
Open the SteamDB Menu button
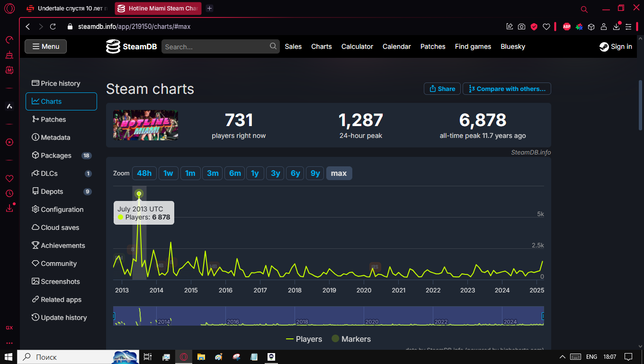click(45, 46)
